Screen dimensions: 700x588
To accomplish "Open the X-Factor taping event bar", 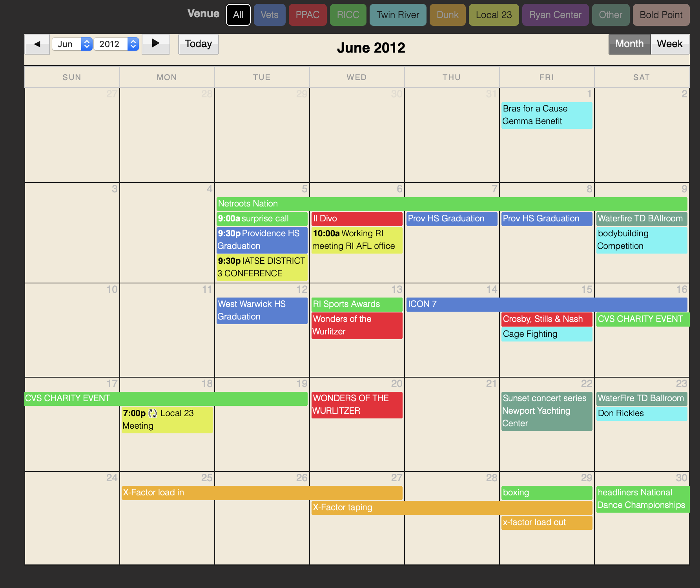I will [x=451, y=508].
